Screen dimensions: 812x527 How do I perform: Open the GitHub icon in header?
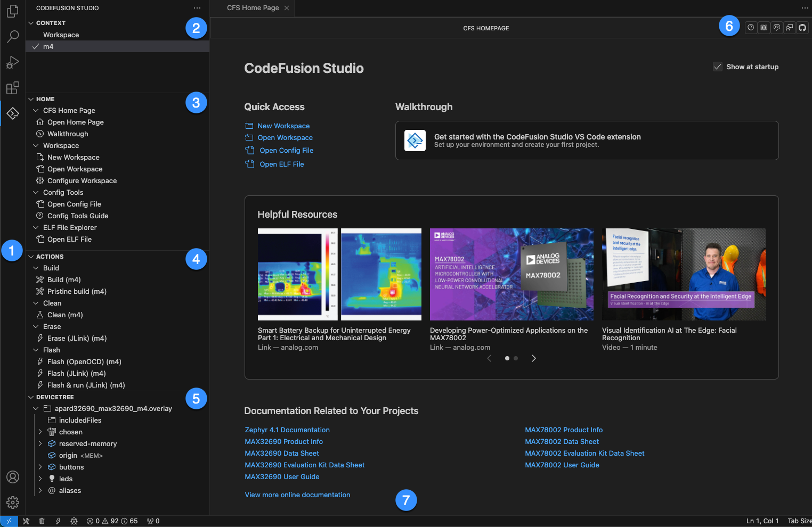coord(802,28)
